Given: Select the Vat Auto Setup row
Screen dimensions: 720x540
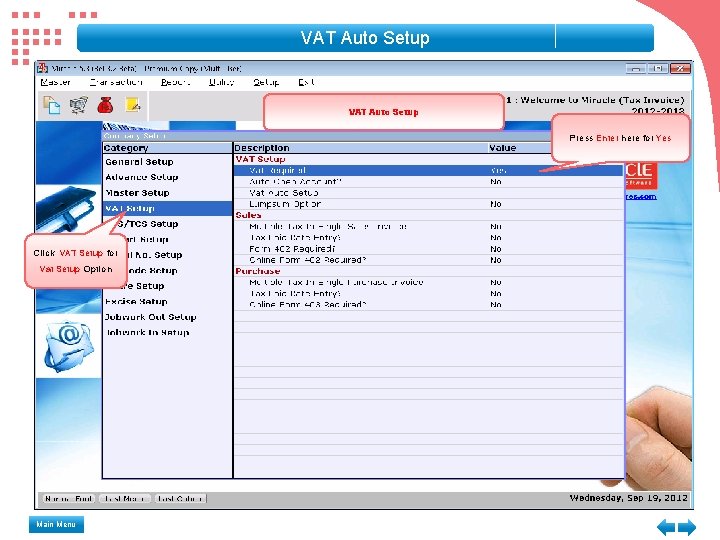Looking at the screenshot, I should 428,193.
